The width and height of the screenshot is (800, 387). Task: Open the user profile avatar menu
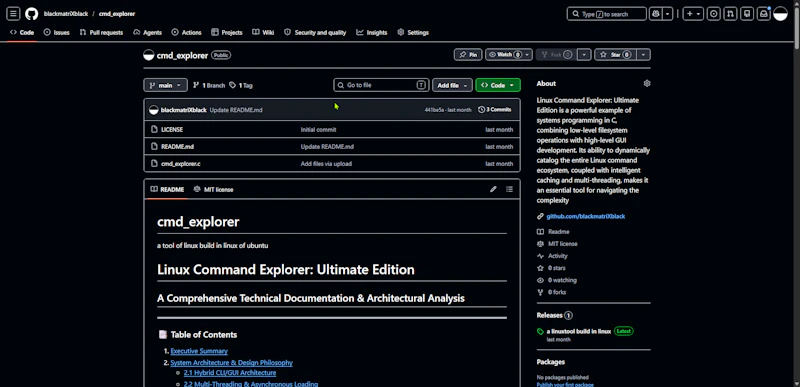tap(781, 14)
